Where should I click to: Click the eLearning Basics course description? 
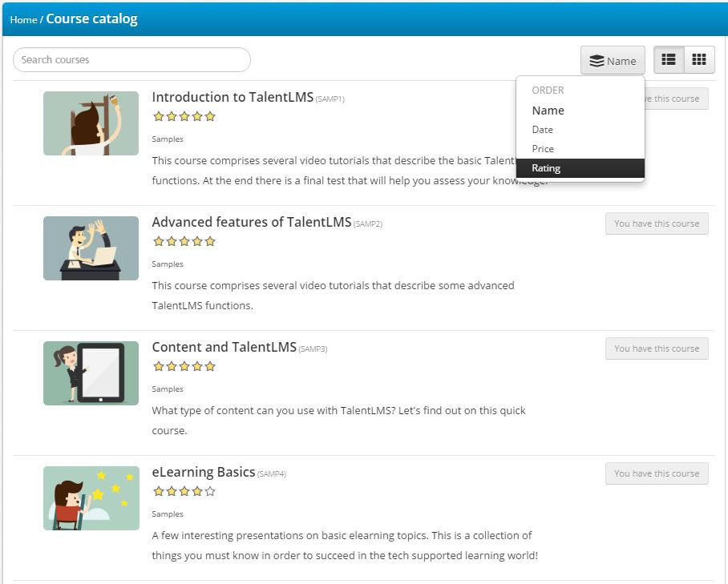(x=345, y=546)
